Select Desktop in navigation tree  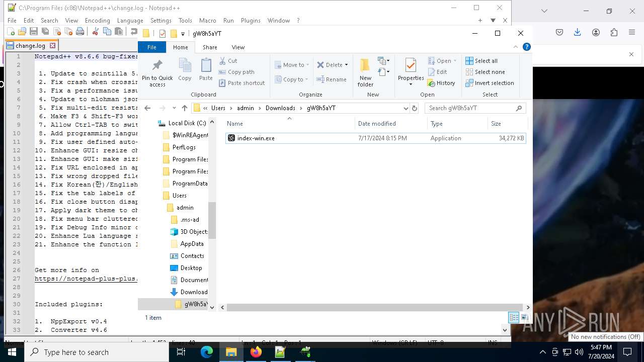[x=191, y=268]
